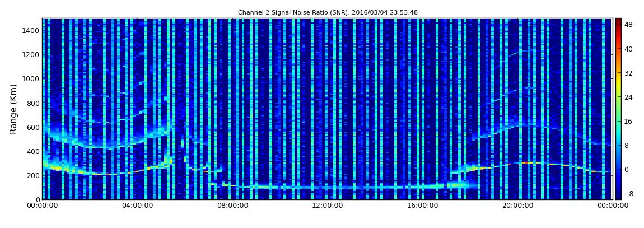Viewport: 644px width, 228px height.
Task: Click the 16:00:00 time tick label
Action: point(422,206)
